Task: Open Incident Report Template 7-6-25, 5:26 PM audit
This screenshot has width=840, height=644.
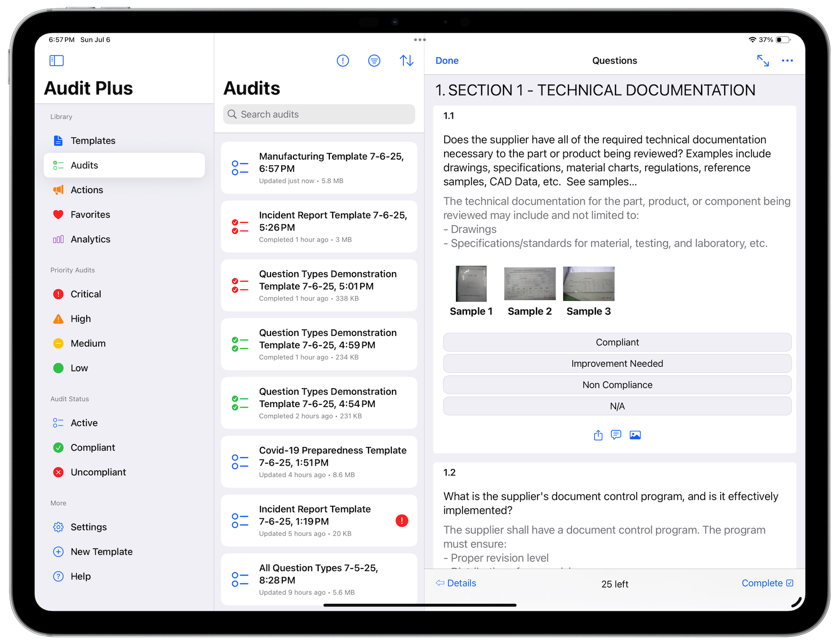Action: 319,227
